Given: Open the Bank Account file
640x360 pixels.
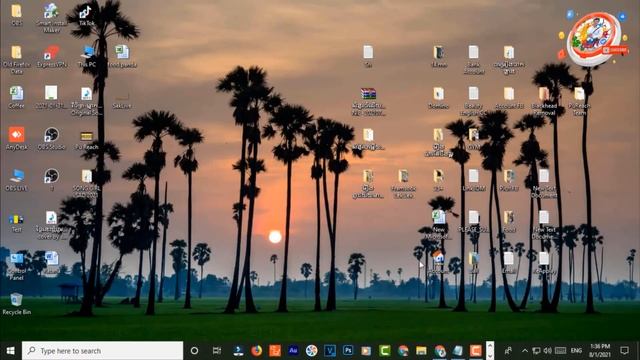Looking at the screenshot, I should coord(473,60).
